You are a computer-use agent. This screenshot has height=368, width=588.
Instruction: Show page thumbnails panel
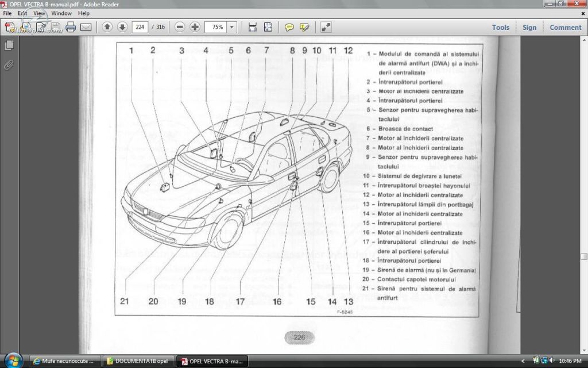(9, 45)
